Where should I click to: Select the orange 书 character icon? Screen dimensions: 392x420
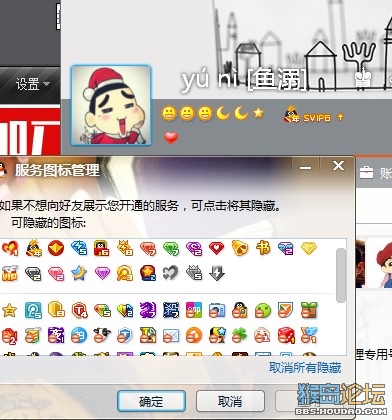click(263, 248)
